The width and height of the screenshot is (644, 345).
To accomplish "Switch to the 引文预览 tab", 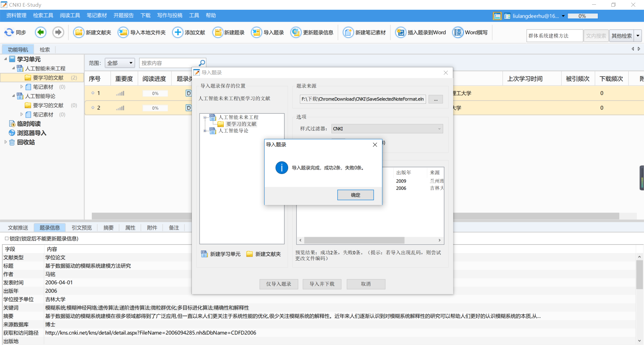I will (x=82, y=227).
